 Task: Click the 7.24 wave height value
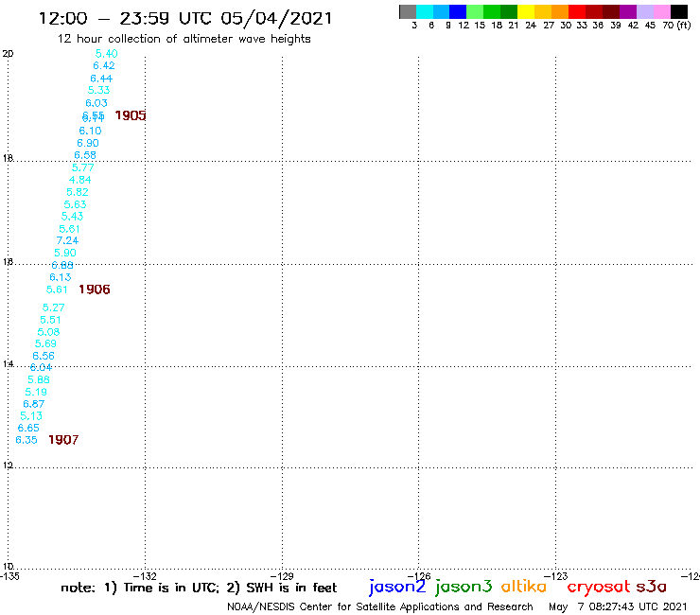[x=67, y=240]
